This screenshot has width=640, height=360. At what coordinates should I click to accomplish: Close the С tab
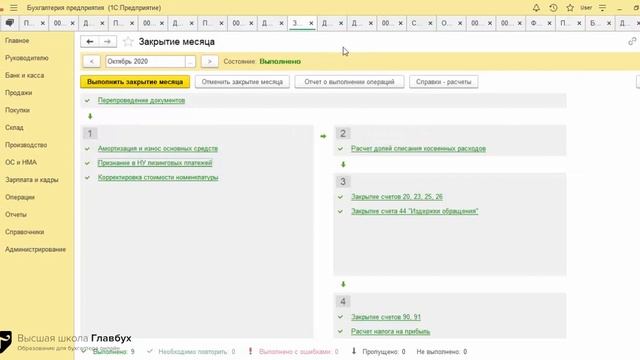coord(430,24)
